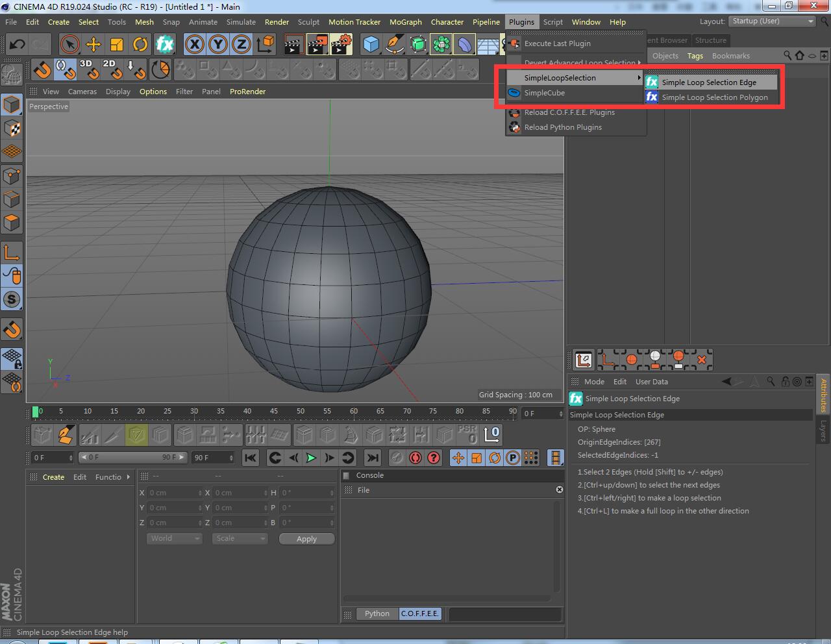Activate the Move tool
Screen dimensions: 831x644
93,44
